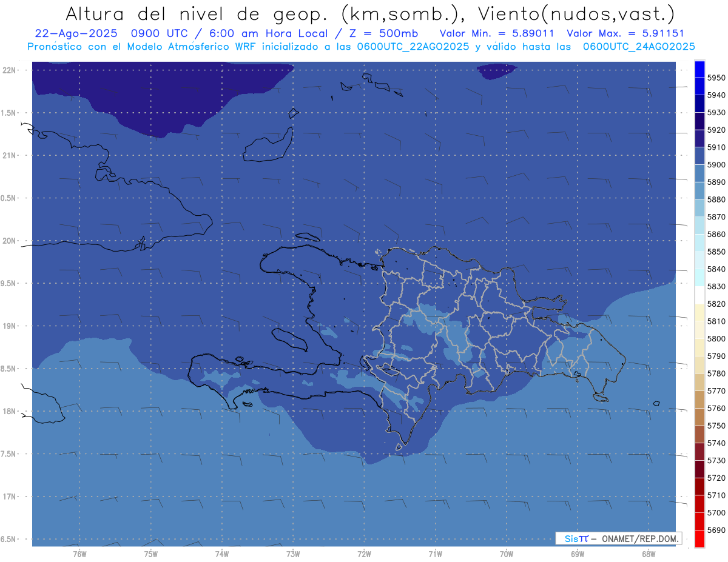Pick the pale cyan band between 5830 and 5840
The image size is (728, 562).
(x=699, y=278)
